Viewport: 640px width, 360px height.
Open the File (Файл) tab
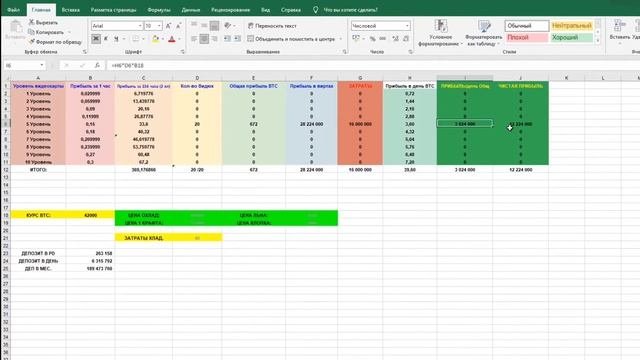tap(13, 10)
